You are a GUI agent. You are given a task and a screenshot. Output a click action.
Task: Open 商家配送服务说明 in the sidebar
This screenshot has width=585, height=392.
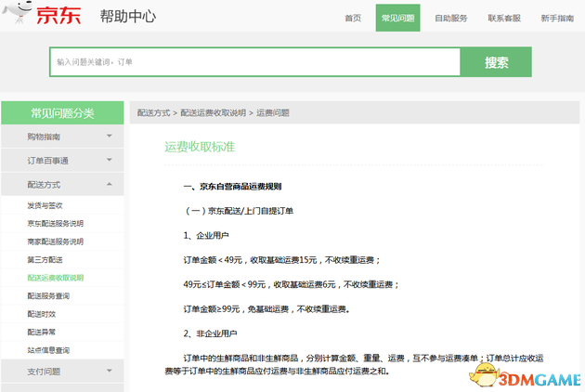pyautogui.click(x=55, y=242)
